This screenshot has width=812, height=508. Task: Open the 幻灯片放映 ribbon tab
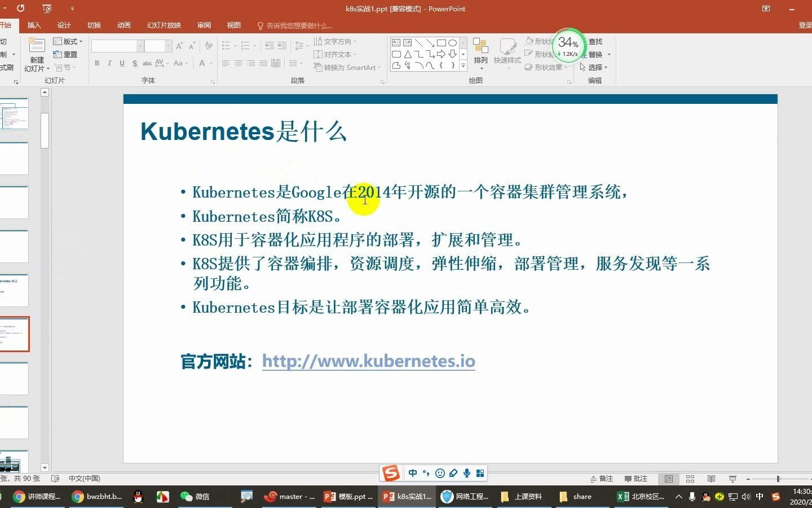coord(163,25)
